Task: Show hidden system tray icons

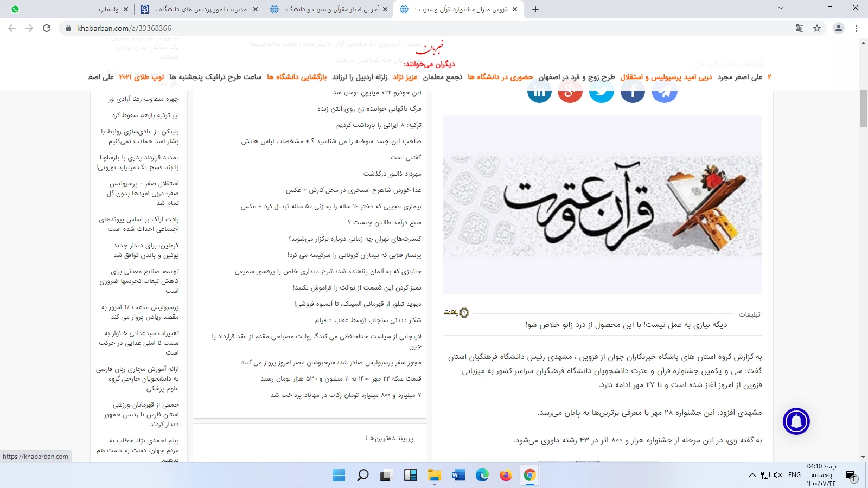Action: tap(752, 475)
